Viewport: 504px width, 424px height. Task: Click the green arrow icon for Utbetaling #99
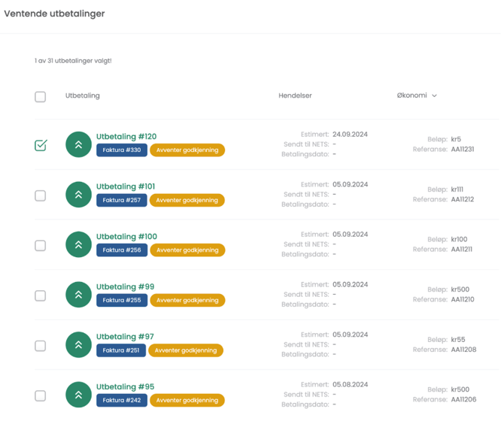pyautogui.click(x=78, y=295)
